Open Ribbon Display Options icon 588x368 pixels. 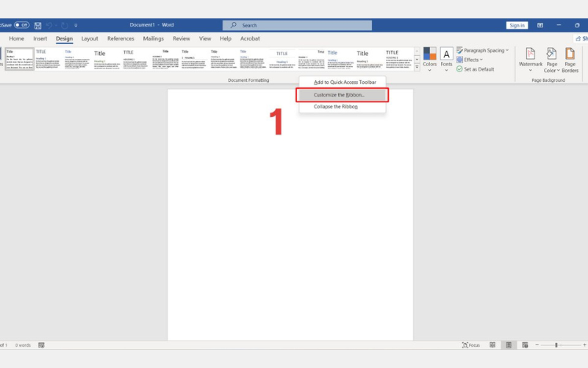click(540, 25)
